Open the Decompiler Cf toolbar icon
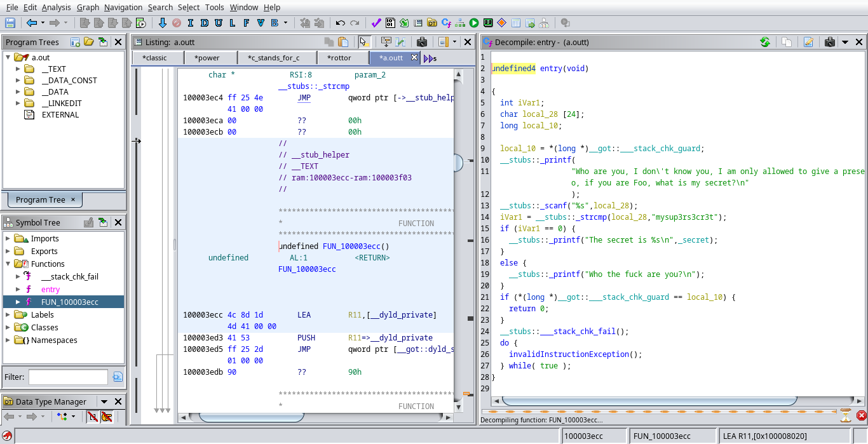 click(446, 23)
